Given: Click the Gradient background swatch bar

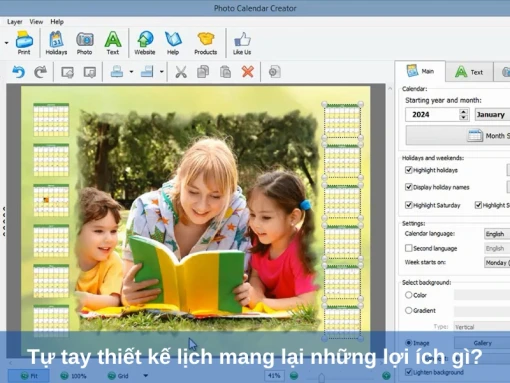Looking at the screenshot, I should click(482, 311).
